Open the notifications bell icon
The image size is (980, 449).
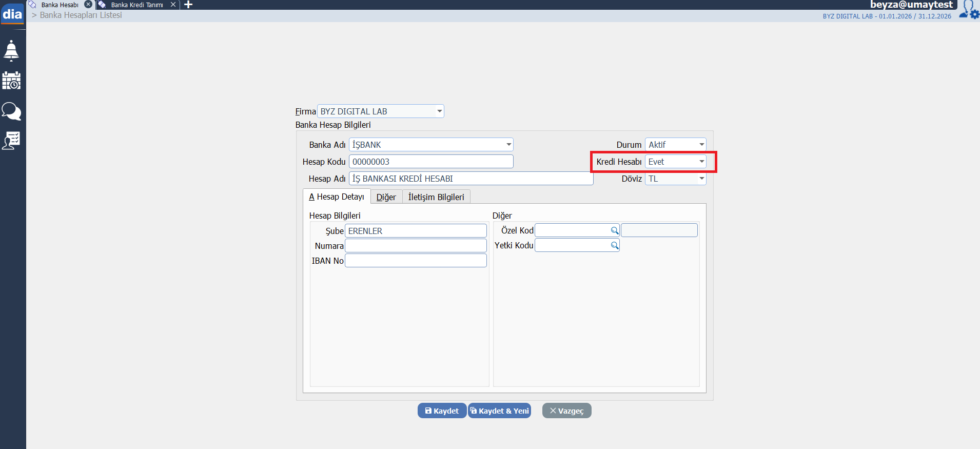coord(11,51)
